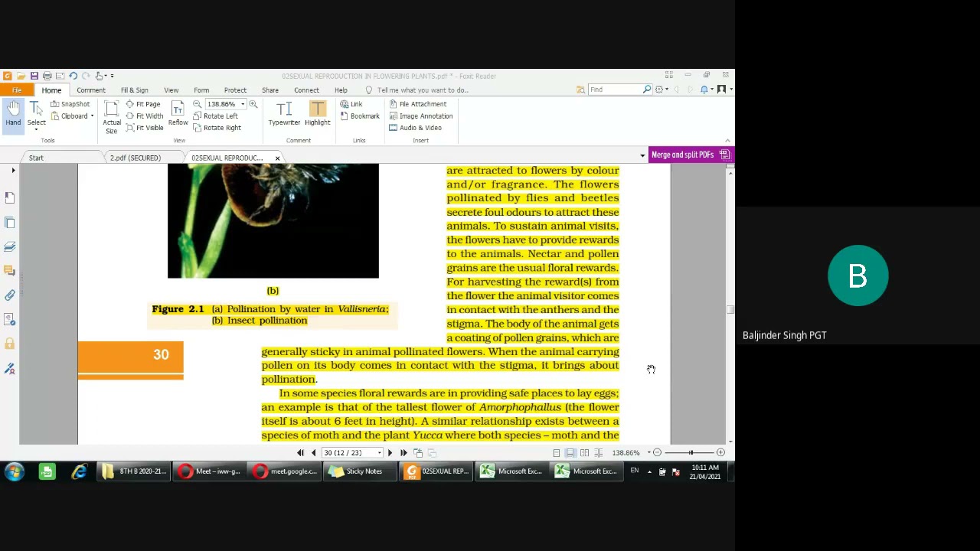Go to the next page
This screenshot has width=980, height=551.
click(390, 452)
